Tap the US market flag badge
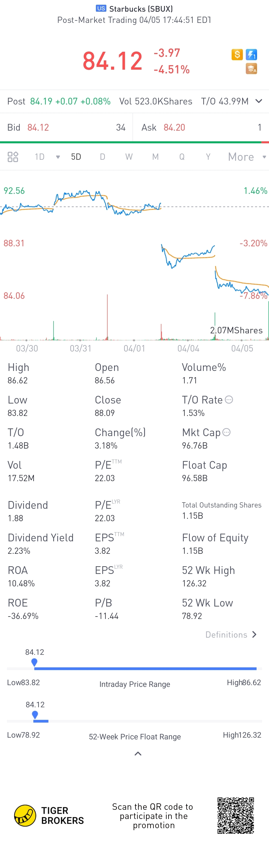 (101, 8)
